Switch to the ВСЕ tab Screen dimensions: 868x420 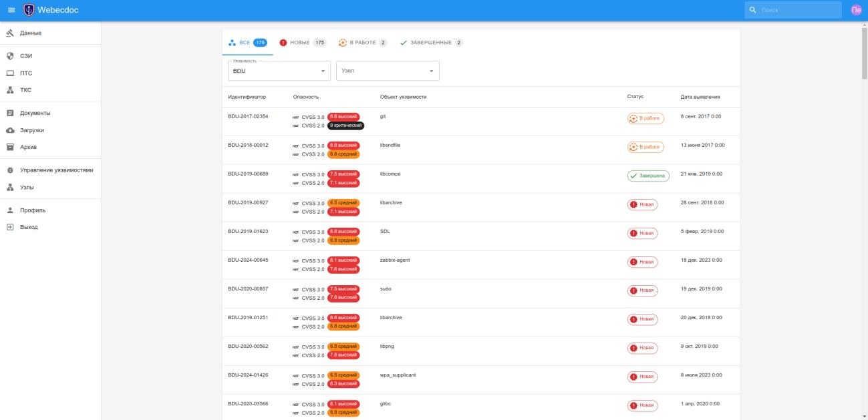pyautogui.click(x=247, y=43)
